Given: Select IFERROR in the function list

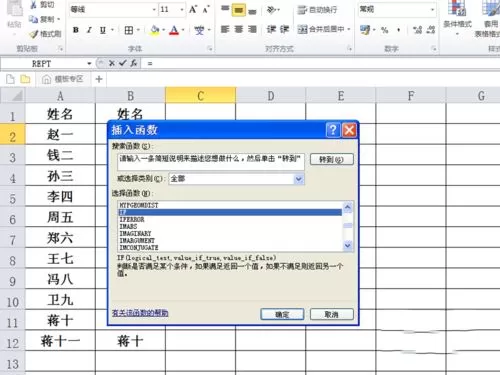Looking at the screenshot, I should point(230,219).
